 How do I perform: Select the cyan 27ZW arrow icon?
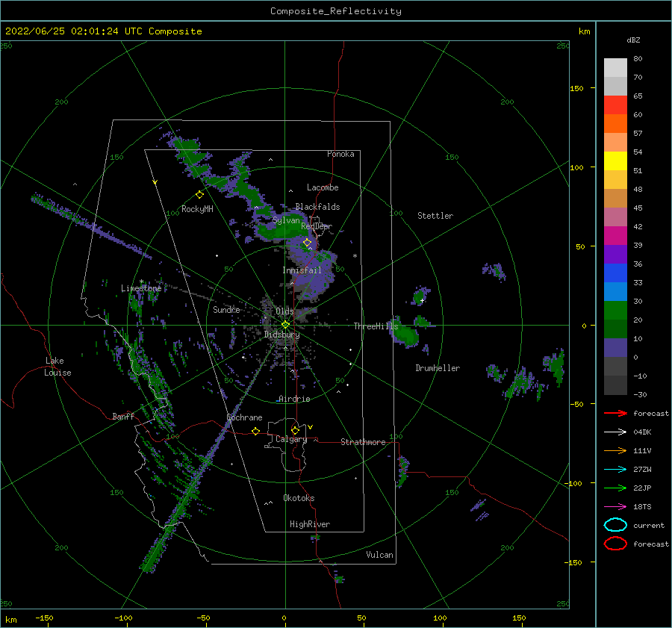tap(615, 470)
